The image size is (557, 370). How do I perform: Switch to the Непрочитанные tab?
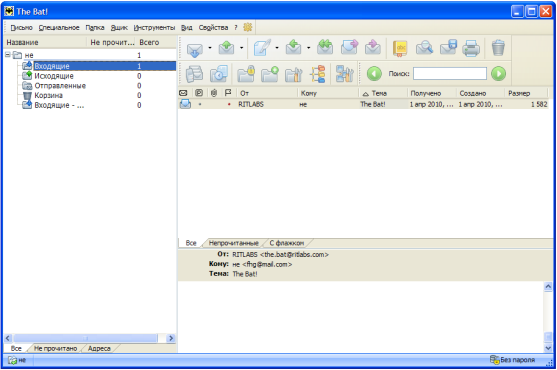233,243
